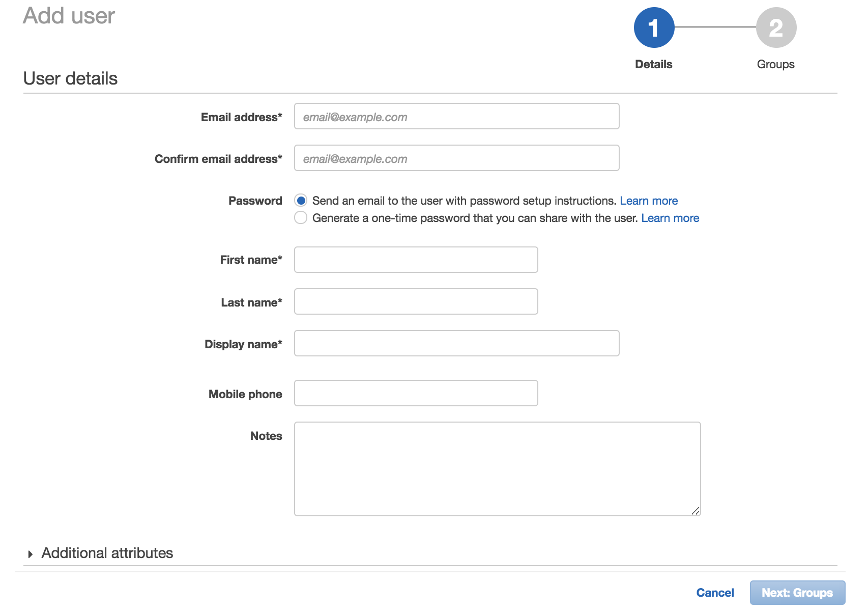Click the Additional attributes heading text

pyautogui.click(x=107, y=553)
